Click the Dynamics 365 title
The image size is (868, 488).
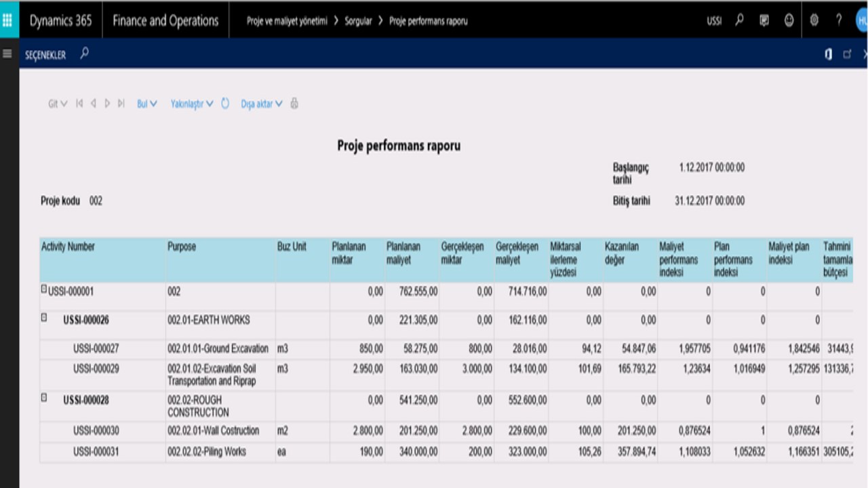60,20
